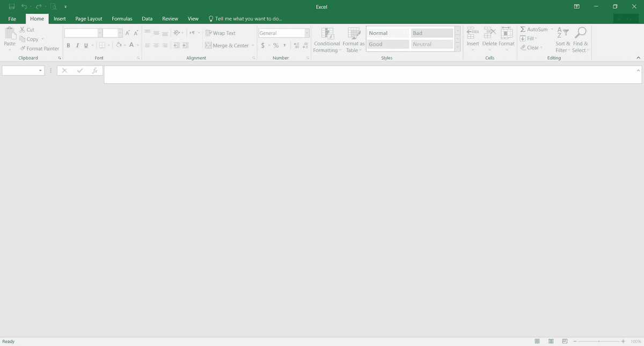Click the Accounting dollar sign format
The width and height of the screenshot is (644, 346).
[x=263, y=46]
